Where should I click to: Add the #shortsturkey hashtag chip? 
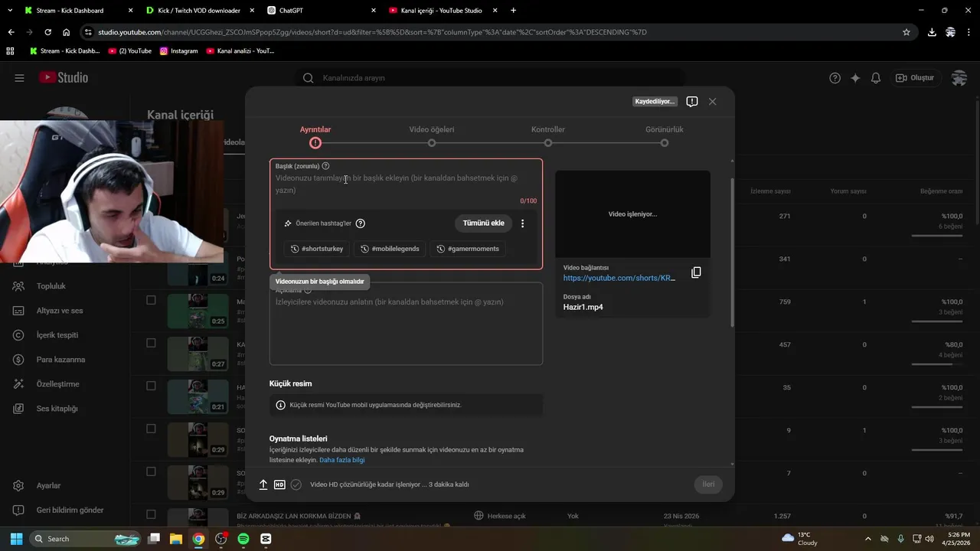317,249
